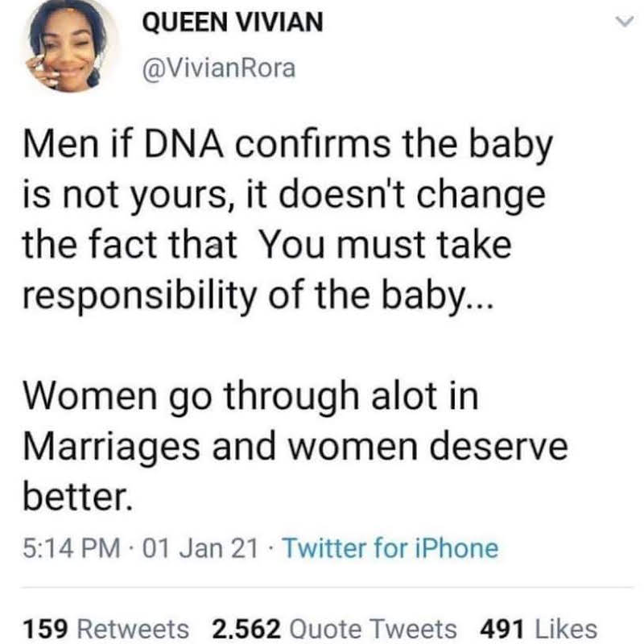Click the word iPhone in source label

coord(456,548)
